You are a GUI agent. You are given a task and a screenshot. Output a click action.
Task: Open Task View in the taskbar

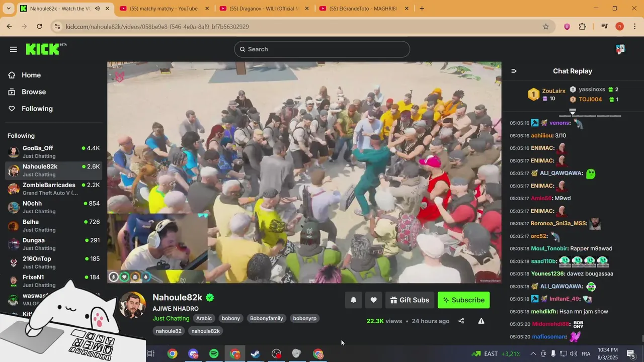(150, 354)
